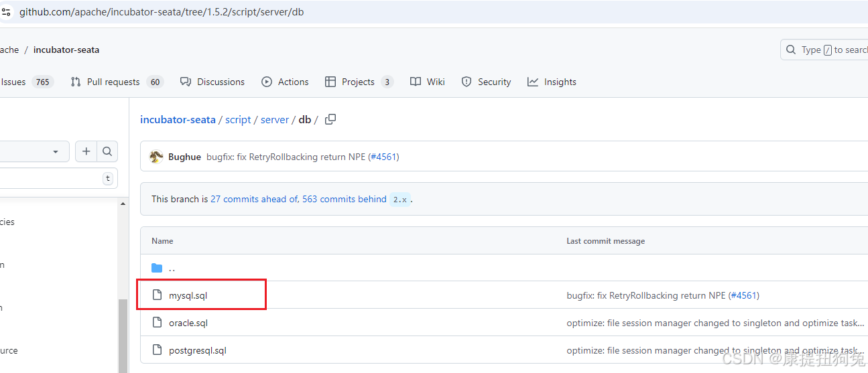Click the Insights graph icon
Image resolution: width=868 pixels, height=373 pixels.
click(533, 82)
